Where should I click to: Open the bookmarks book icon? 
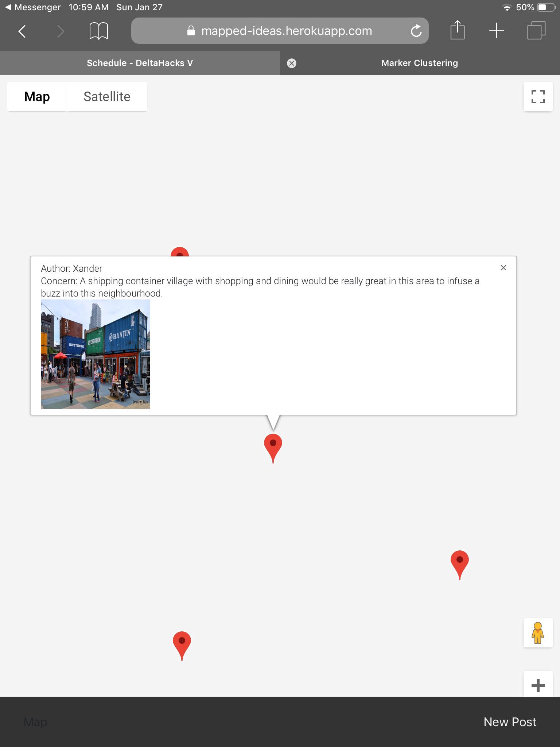click(x=98, y=31)
